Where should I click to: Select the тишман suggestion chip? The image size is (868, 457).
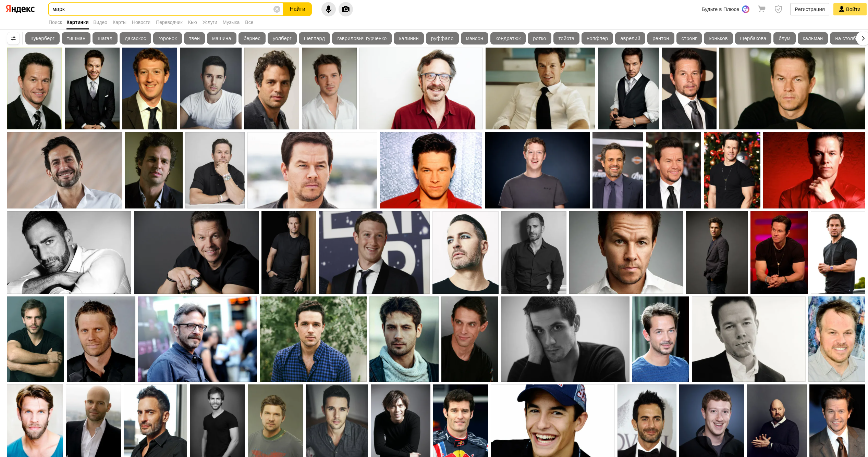[x=76, y=38]
